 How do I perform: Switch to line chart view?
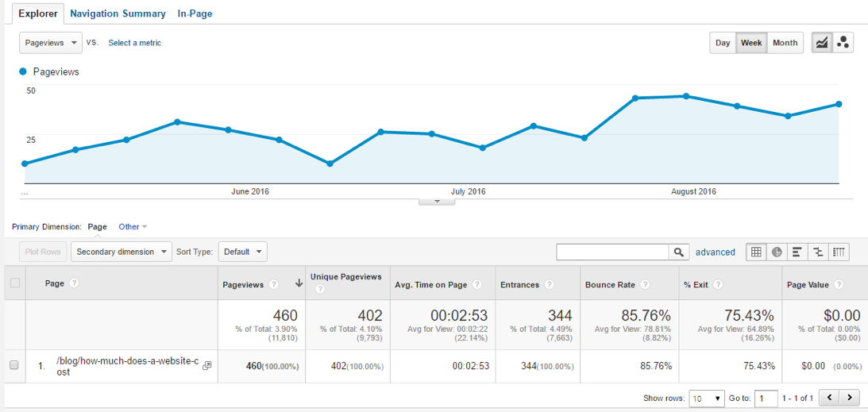(822, 43)
